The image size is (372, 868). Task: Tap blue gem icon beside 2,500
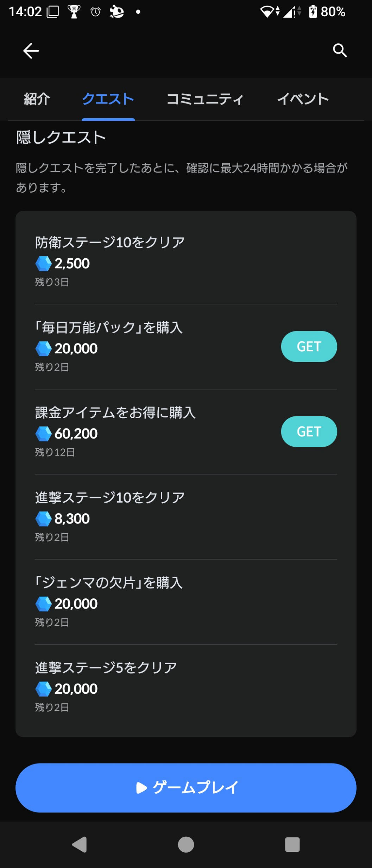[44, 264]
